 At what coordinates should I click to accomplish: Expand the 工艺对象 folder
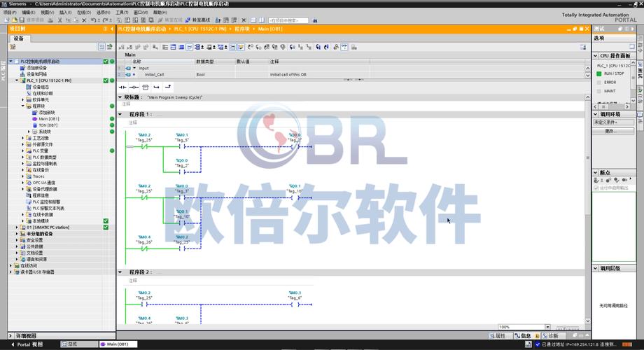23,138
